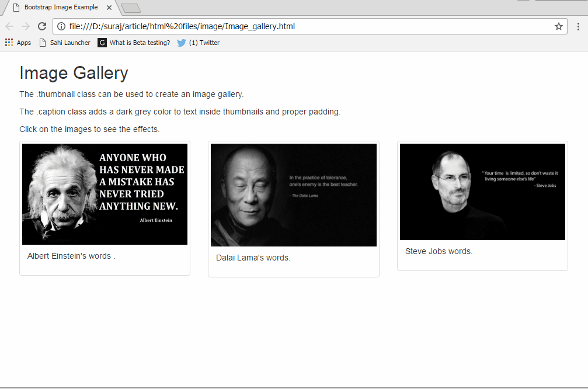Click the address bar URL field
Screen dimensions: 588x389
click(309, 26)
